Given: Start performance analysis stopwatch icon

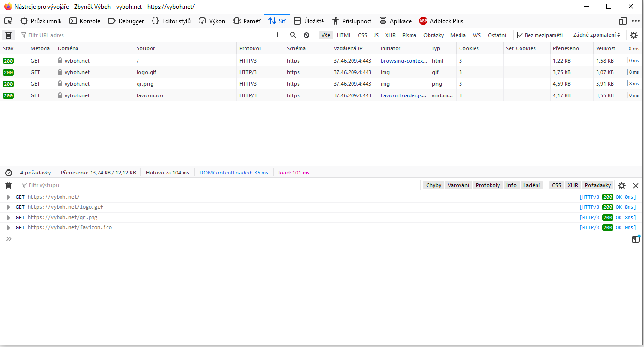Looking at the screenshot, I should [8, 173].
